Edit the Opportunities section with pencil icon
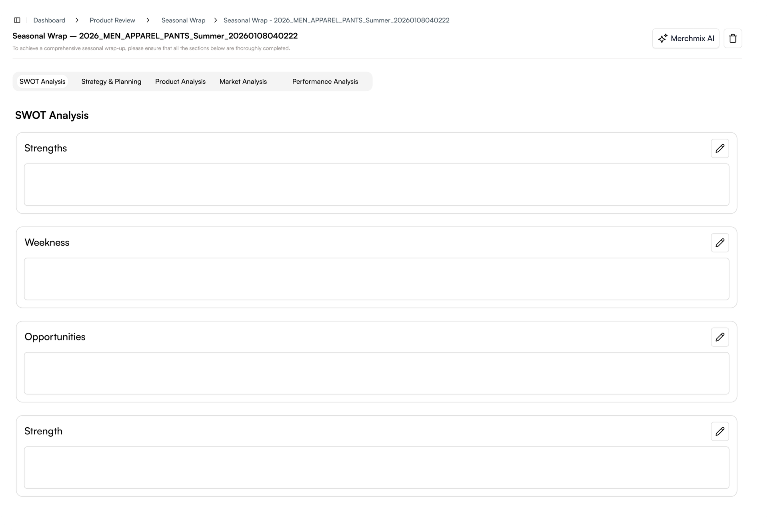The width and height of the screenshot is (768, 532). tap(720, 337)
